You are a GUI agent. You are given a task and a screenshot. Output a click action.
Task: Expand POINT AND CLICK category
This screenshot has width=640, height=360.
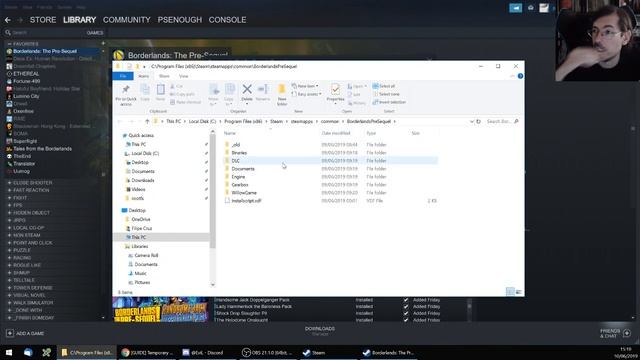click(9, 243)
